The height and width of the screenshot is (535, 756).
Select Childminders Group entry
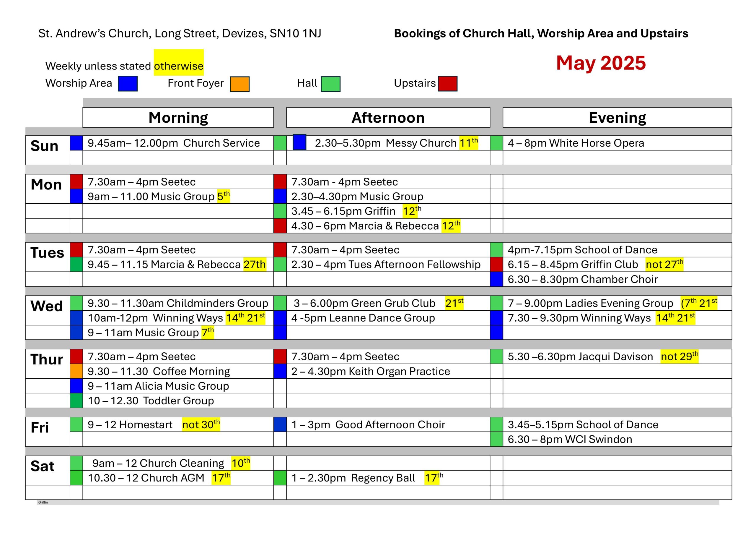178,303
